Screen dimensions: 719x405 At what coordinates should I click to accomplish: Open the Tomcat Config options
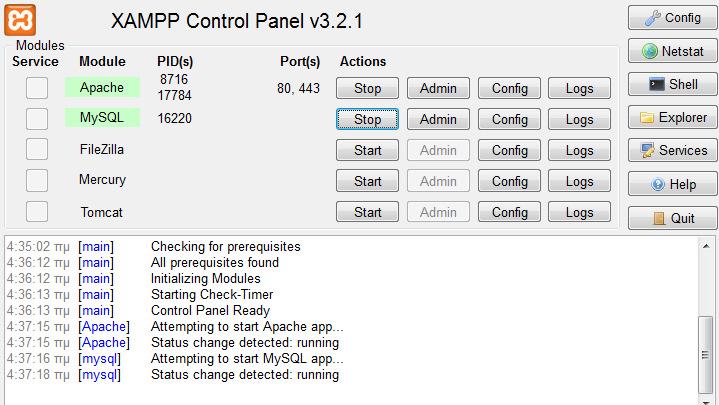[x=509, y=212]
